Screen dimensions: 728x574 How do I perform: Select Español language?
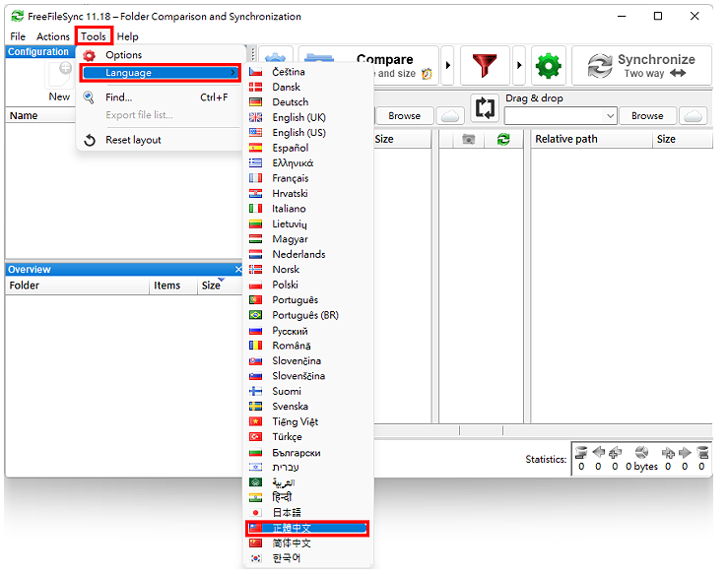pos(308,148)
